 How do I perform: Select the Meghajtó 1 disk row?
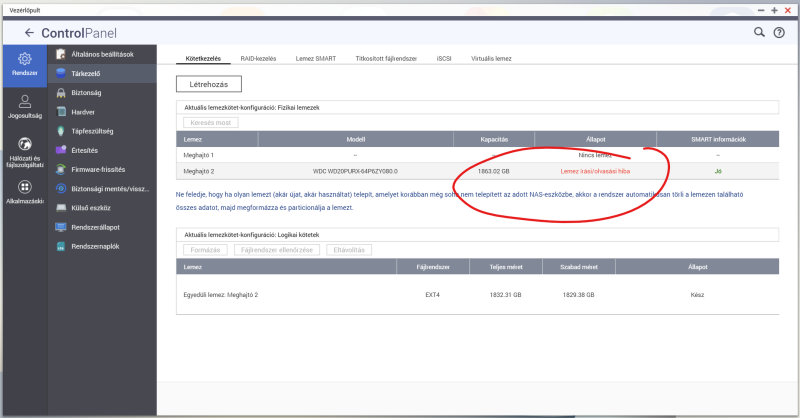[x=478, y=155]
